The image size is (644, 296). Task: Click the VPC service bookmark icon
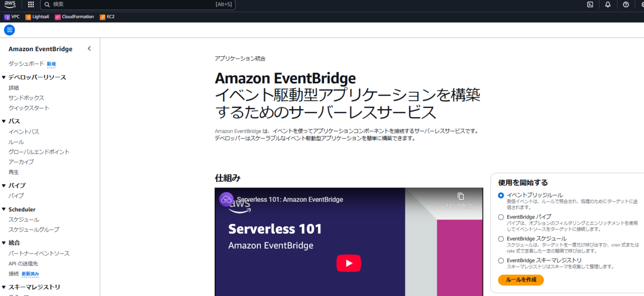7,17
